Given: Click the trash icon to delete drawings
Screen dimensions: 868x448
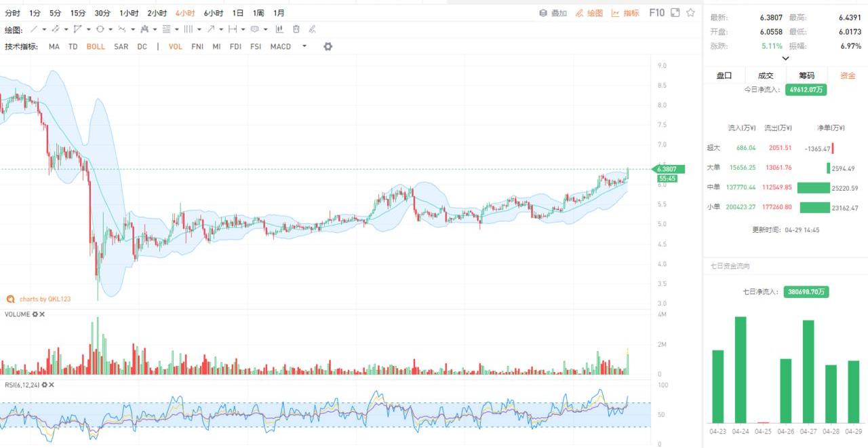Looking at the screenshot, I should point(296,29).
